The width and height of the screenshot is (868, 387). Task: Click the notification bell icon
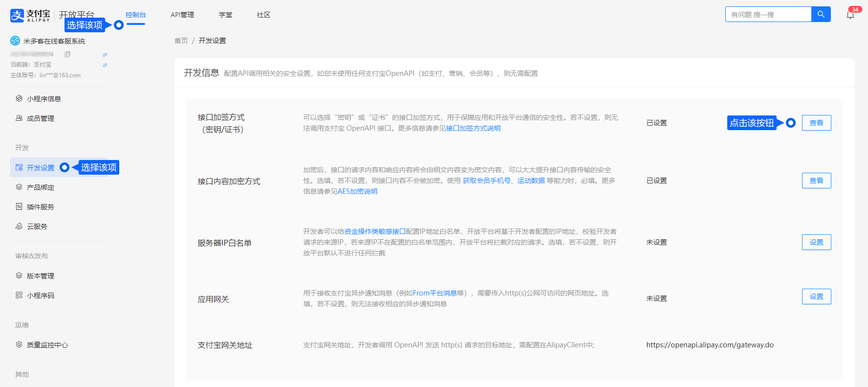pos(850,15)
